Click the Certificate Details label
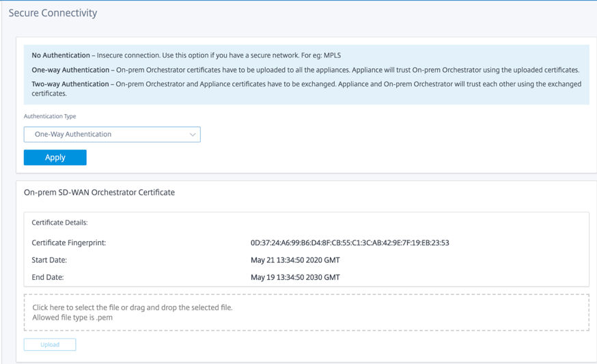597x364 pixels. (59, 223)
